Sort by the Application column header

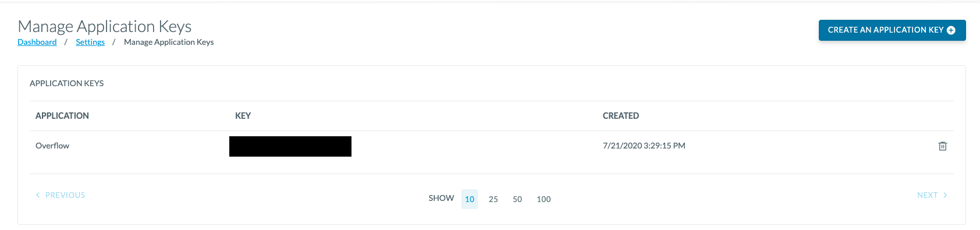pyautogui.click(x=62, y=116)
